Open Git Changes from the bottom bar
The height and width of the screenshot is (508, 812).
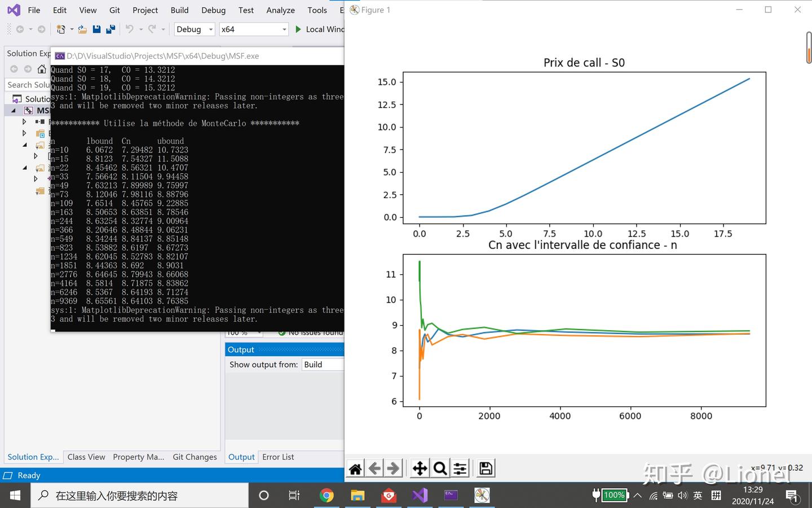pos(195,457)
